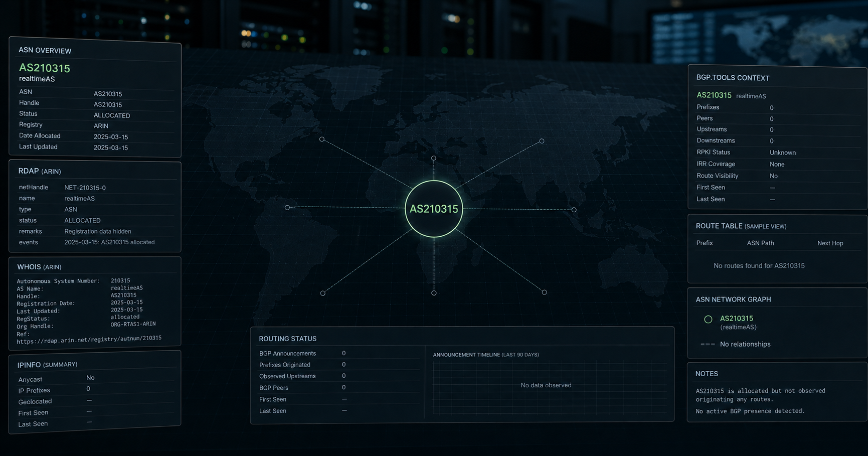Select the NET-210315-0 netHandle value
This screenshot has height=456, width=868.
[x=85, y=188]
